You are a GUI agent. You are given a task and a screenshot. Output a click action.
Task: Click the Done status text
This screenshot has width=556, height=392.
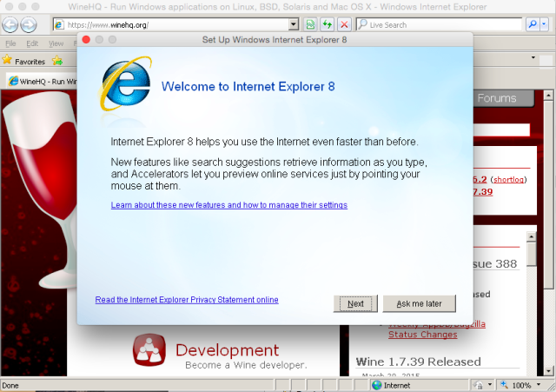click(x=10, y=385)
